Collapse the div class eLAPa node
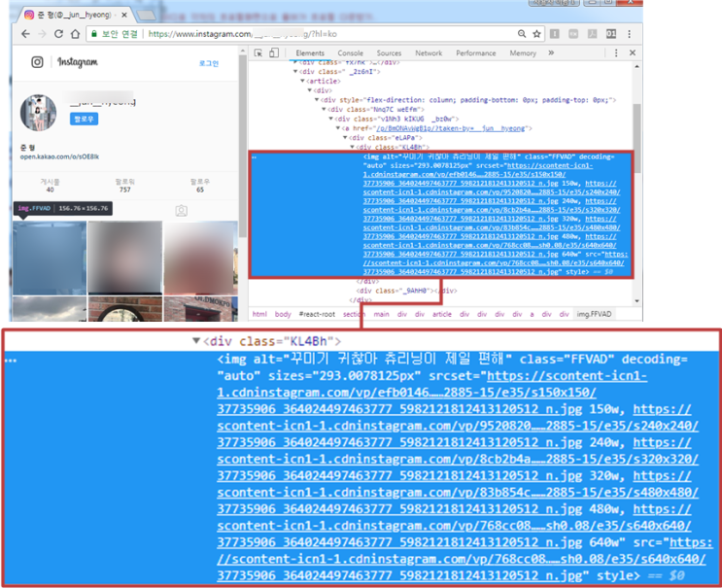This screenshot has height=588, width=722. [345, 138]
